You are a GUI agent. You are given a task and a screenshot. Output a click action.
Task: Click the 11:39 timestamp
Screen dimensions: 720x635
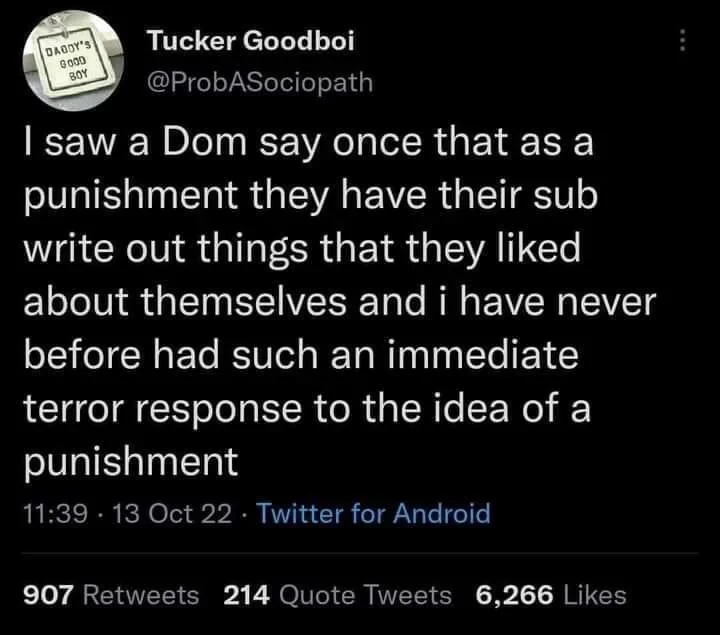click(55, 513)
